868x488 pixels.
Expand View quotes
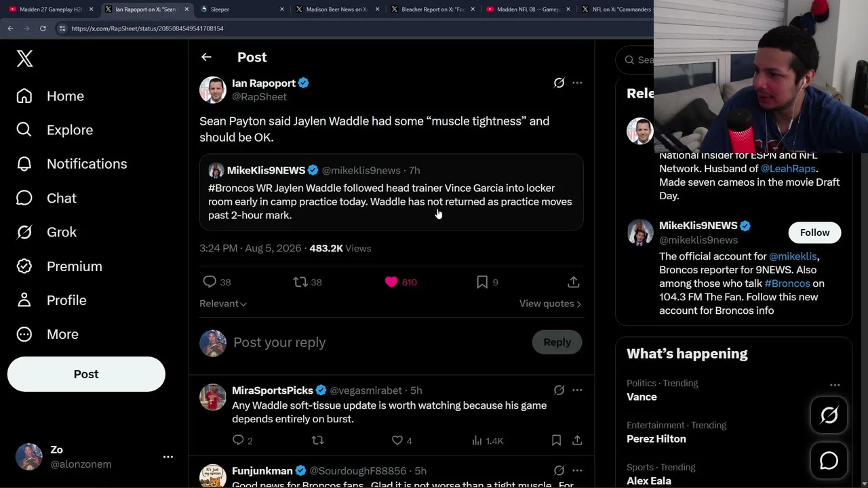pyautogui.click(x=550, y=304)
